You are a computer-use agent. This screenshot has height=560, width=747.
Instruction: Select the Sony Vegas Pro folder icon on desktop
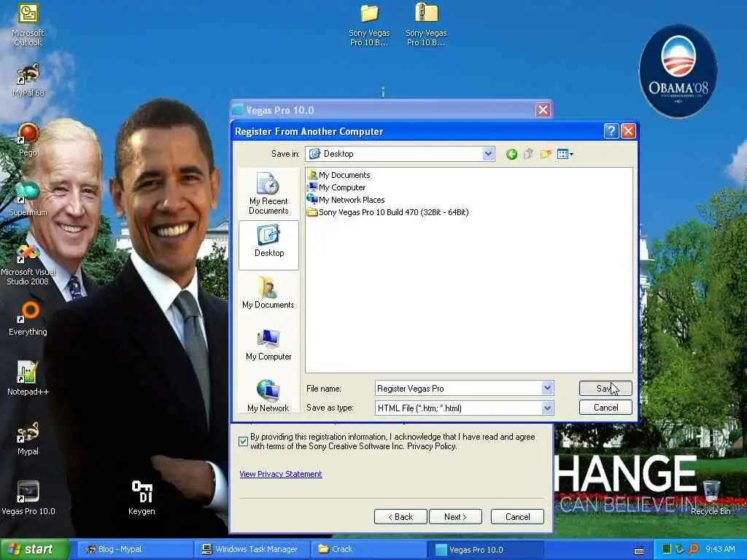pos(369,25)
